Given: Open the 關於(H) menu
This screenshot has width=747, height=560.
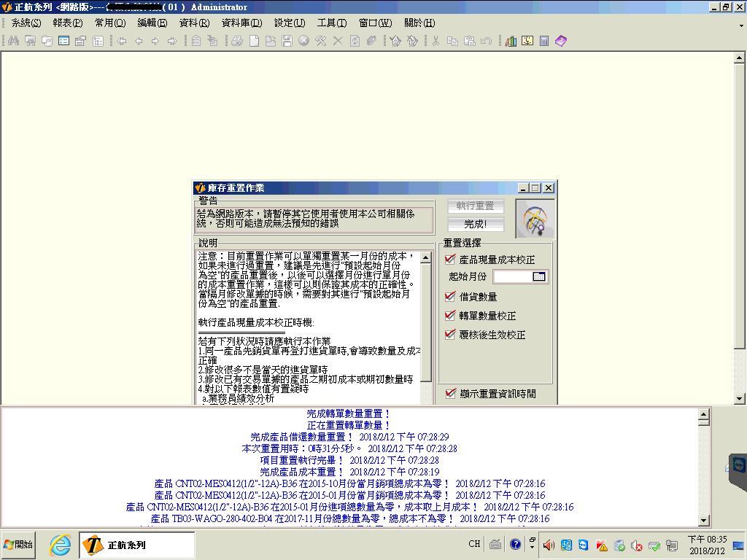Looking at the screenshot, I should (419, 23).
